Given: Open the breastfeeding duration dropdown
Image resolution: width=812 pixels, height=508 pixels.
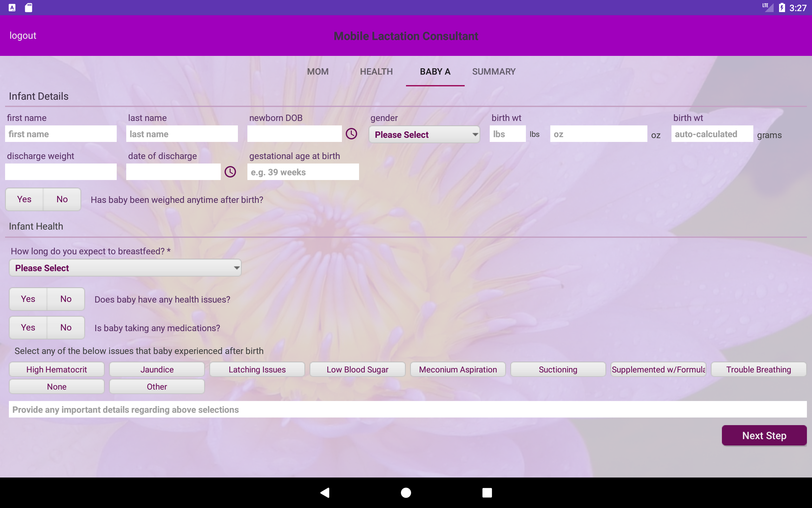Looking at the screenshot, I should [125, 268].
